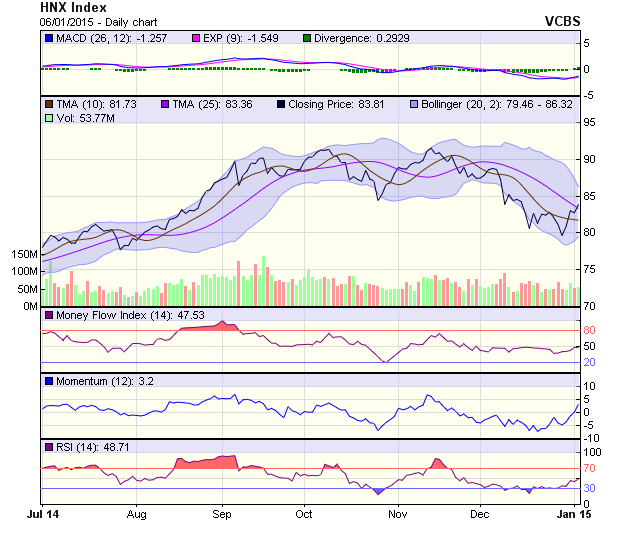
Task: Click the RSI (14) legend swatch
Action: (x=49, y=447)
